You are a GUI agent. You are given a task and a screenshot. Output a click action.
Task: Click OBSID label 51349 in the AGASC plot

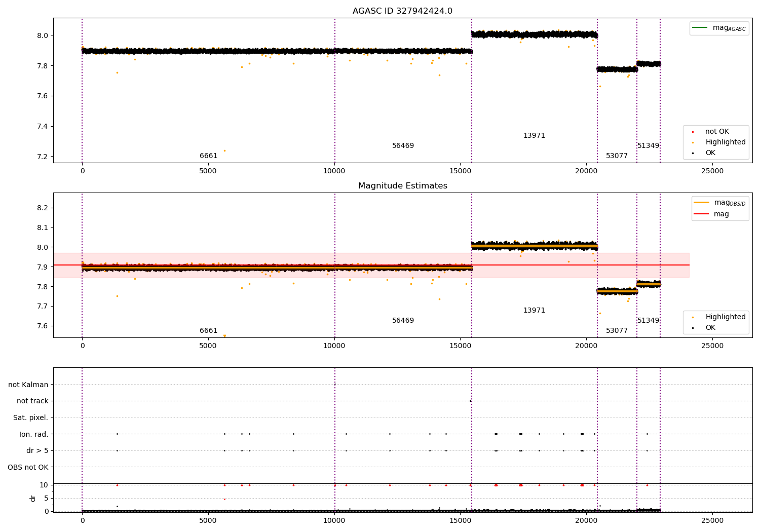(648, 145)
